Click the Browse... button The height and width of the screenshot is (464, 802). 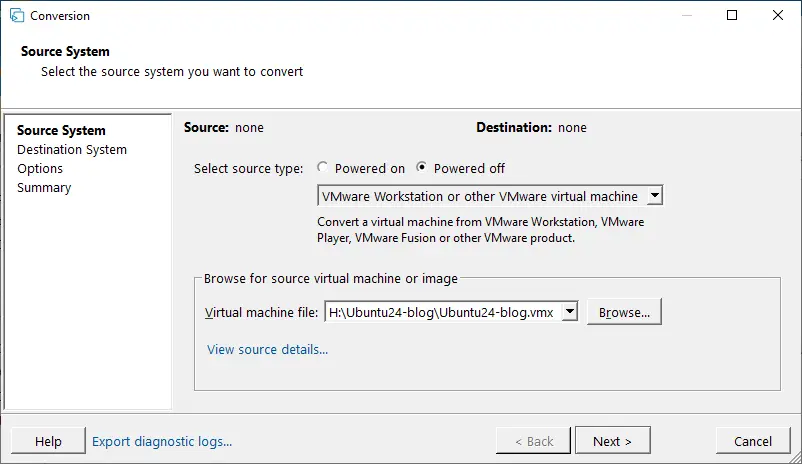point(624,312)
